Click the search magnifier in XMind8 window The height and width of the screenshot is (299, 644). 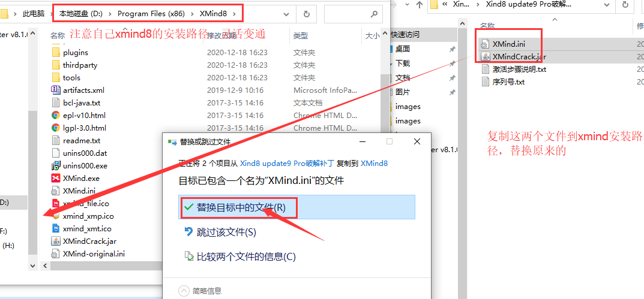click(x=374, y=14)
